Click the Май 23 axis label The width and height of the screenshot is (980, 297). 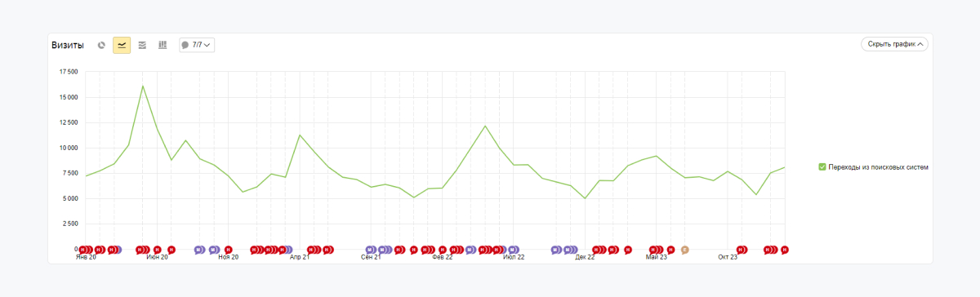657,257
